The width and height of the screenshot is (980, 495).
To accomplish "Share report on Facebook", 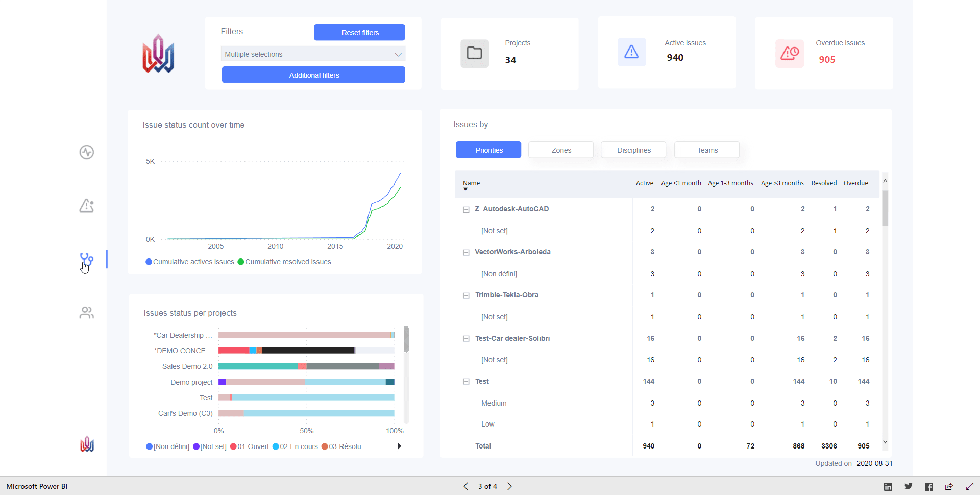I will 929,487.
